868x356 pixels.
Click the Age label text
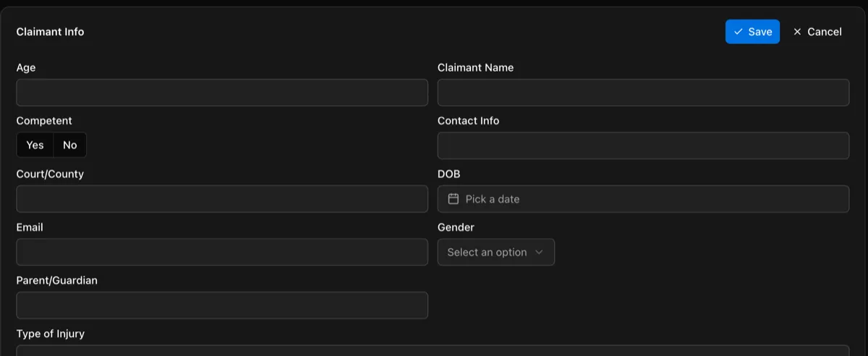26,67
